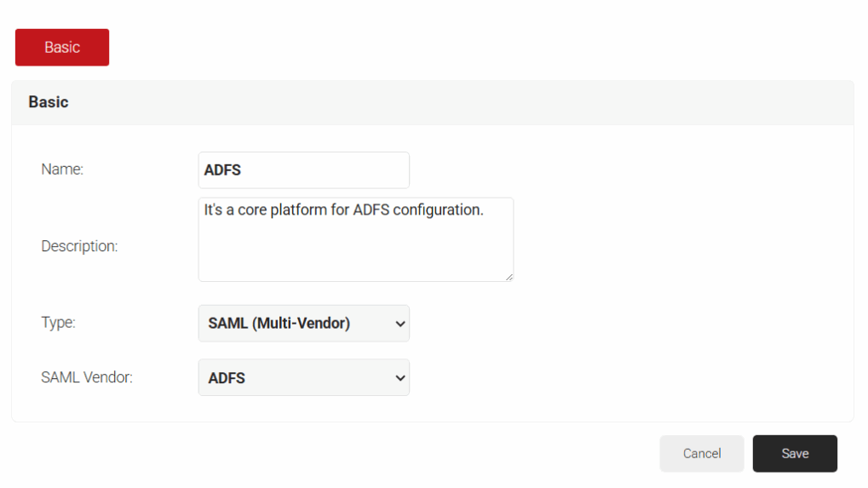
Task: Select the 'SAML (Multi-Vendor)' value text
Action: click(279, 324)
